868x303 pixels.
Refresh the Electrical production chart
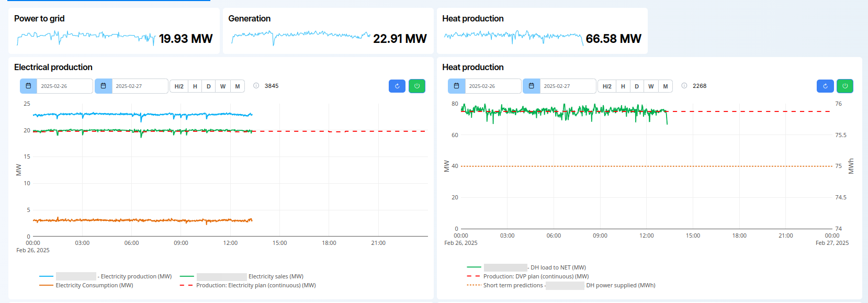(397, 86)
